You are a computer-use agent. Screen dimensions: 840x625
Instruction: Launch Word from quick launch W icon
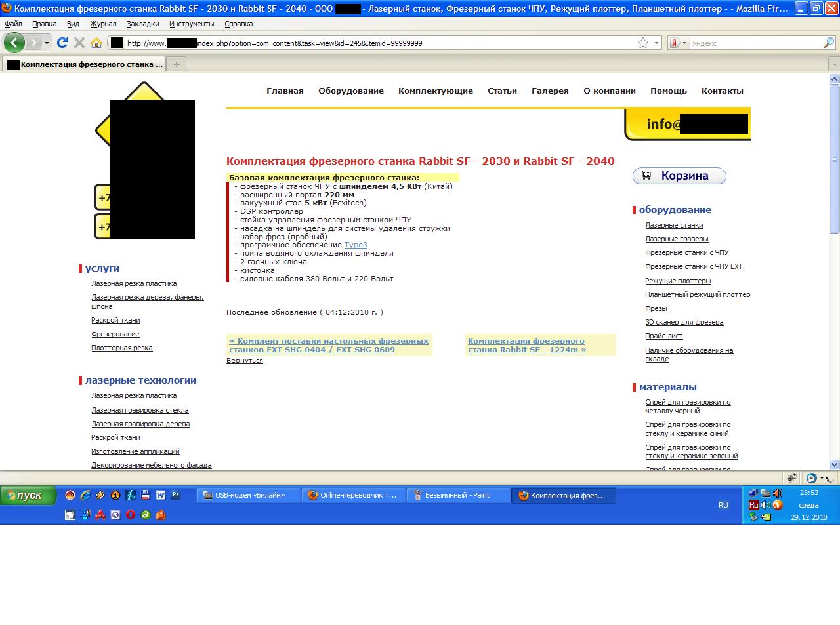point(161,495)
